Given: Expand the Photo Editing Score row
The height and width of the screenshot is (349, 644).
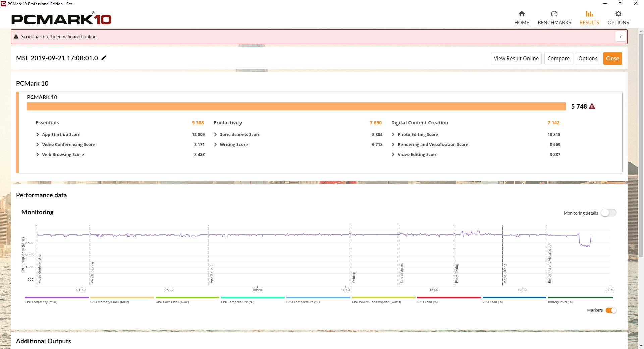Looking at the screenshot, I should pos(393,135).
